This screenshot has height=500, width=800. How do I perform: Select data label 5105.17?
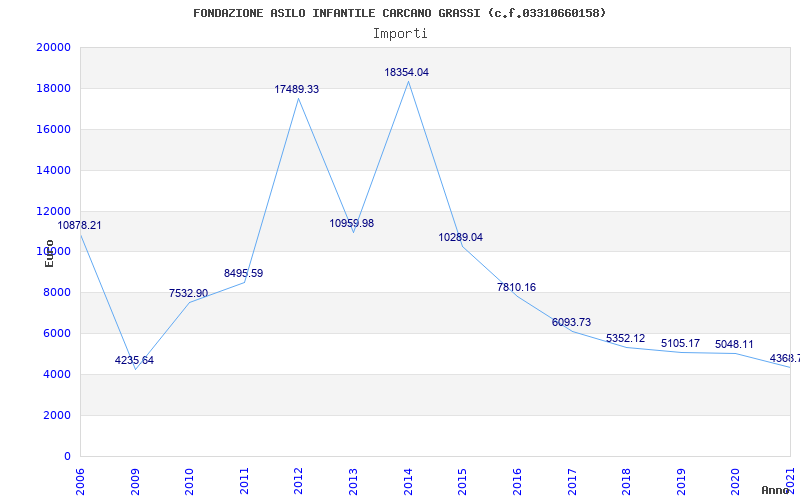681,343
